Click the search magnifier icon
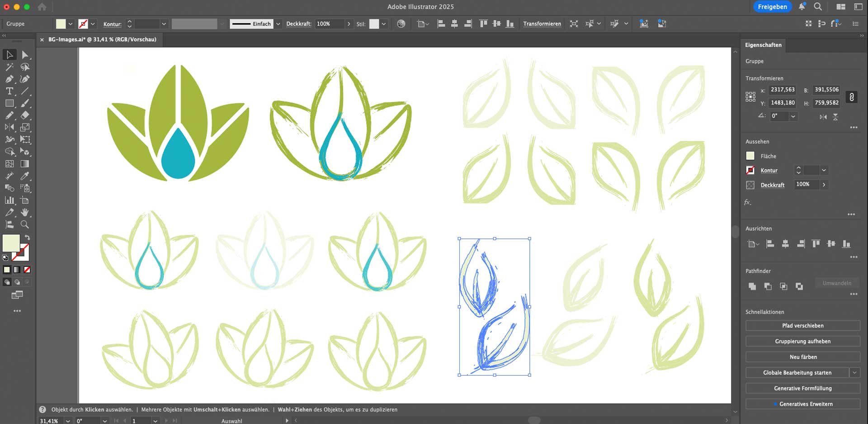Screen dimensions: 868x424 click(x=818, y=7)
